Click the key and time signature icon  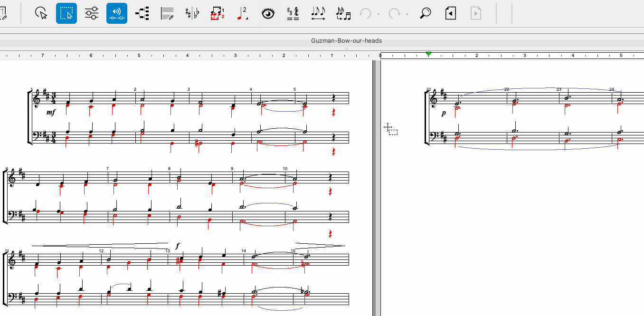(x=293, y=13)
